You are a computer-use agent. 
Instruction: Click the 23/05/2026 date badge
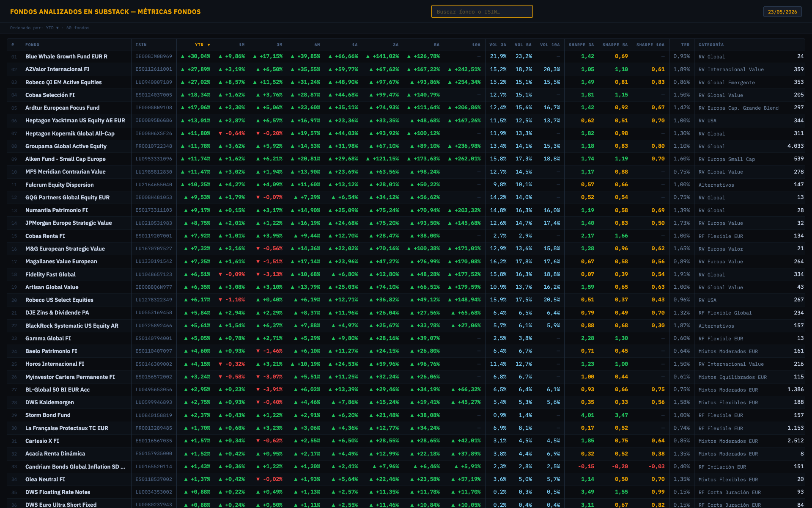(x=782, y=11)
